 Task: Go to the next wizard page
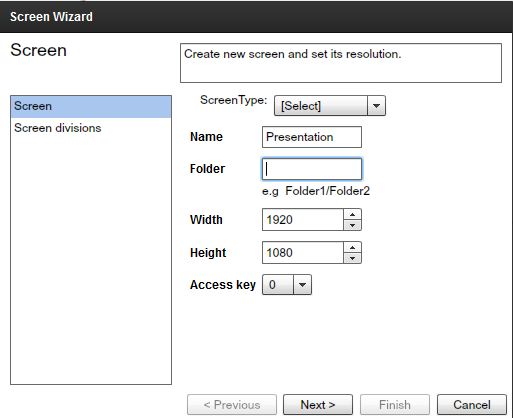point(318,405)
